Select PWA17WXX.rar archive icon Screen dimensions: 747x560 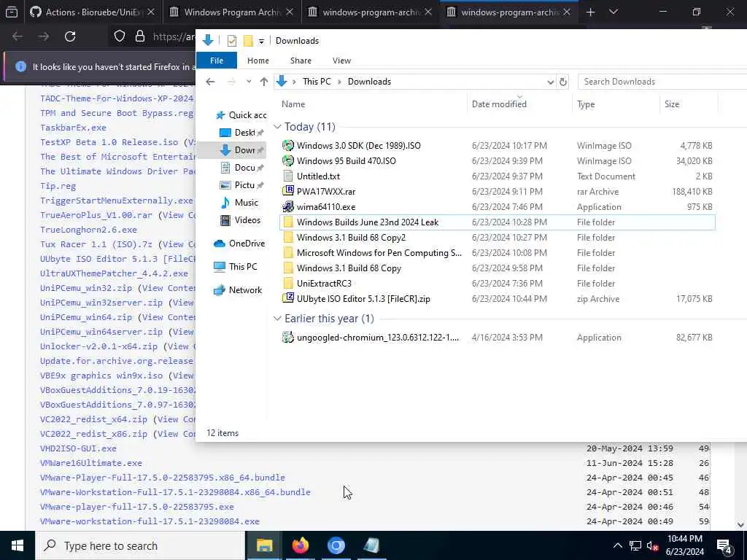[x=287, y=192]
